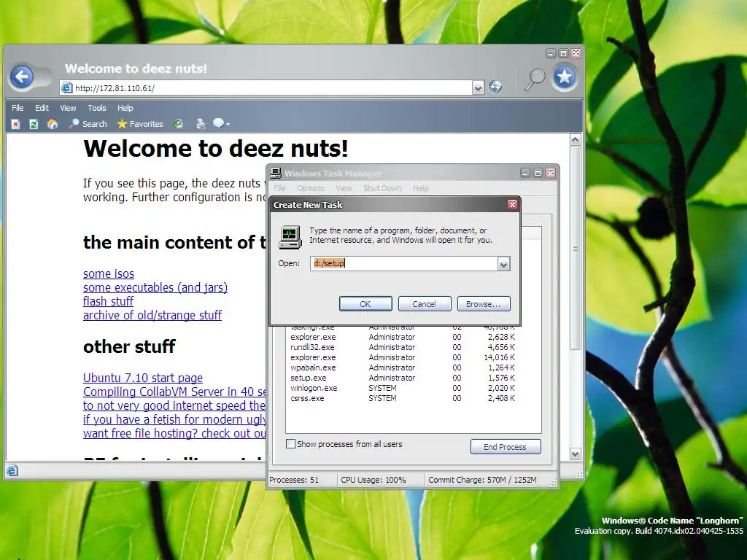The width and height of the screenshot is (747, 560).
Task: Follow 'to not very good internet speed' link
Action: tap(174, 405)
